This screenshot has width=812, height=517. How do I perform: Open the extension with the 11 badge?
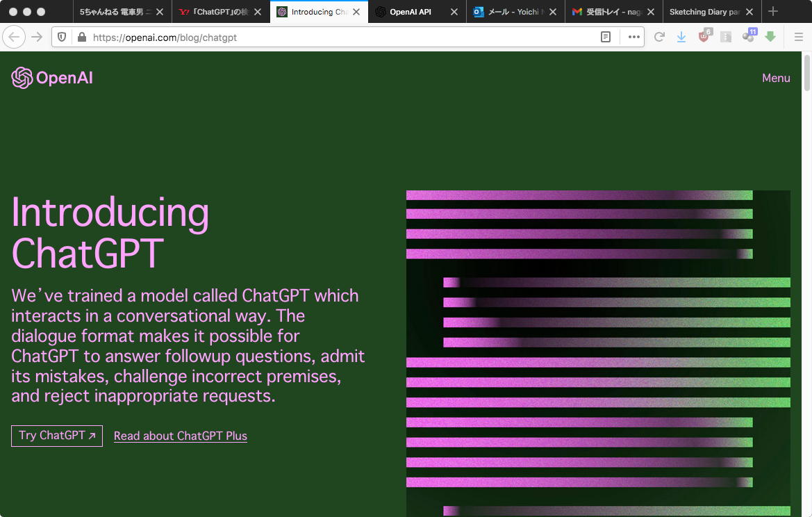[749, 35]
